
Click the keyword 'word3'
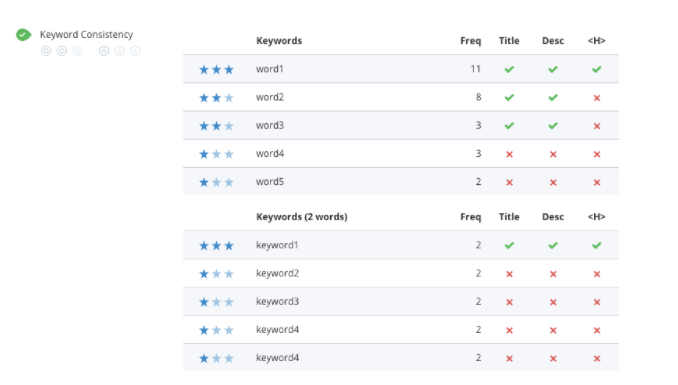pyautogui.click(x=270, y=125)
